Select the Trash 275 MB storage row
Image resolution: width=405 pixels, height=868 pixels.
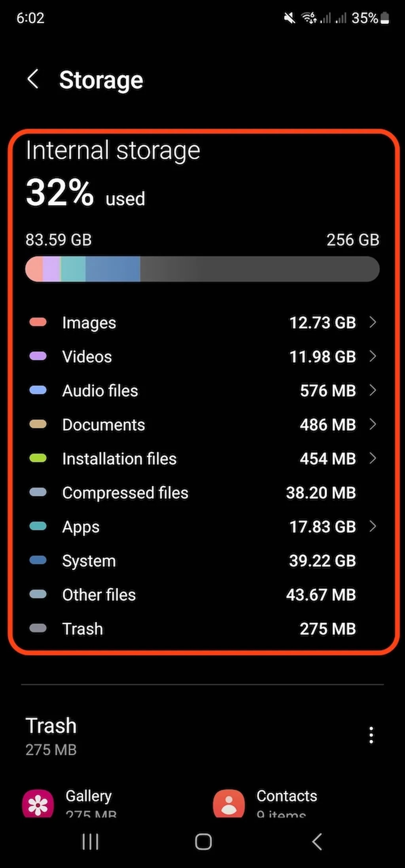click(202, 629)
